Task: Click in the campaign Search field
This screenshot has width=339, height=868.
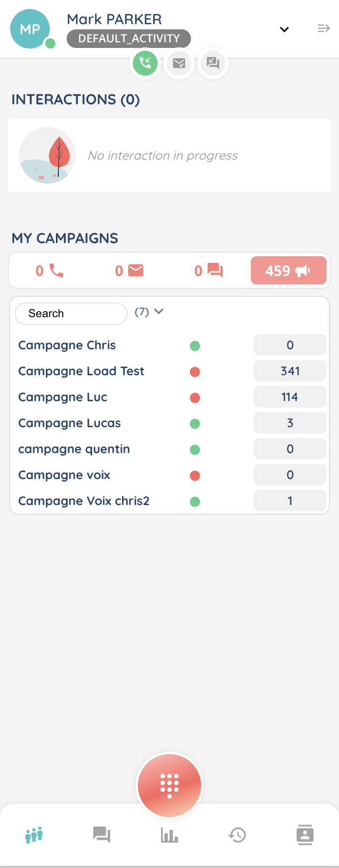Action: pos(71,314)
